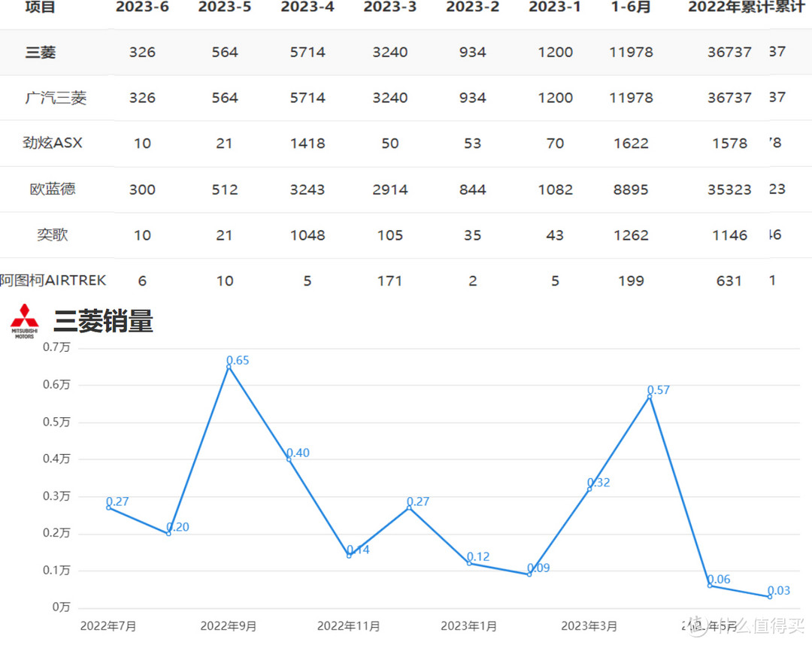
Task: Click the 0.06 data label on chart
Action: [719, 580]
